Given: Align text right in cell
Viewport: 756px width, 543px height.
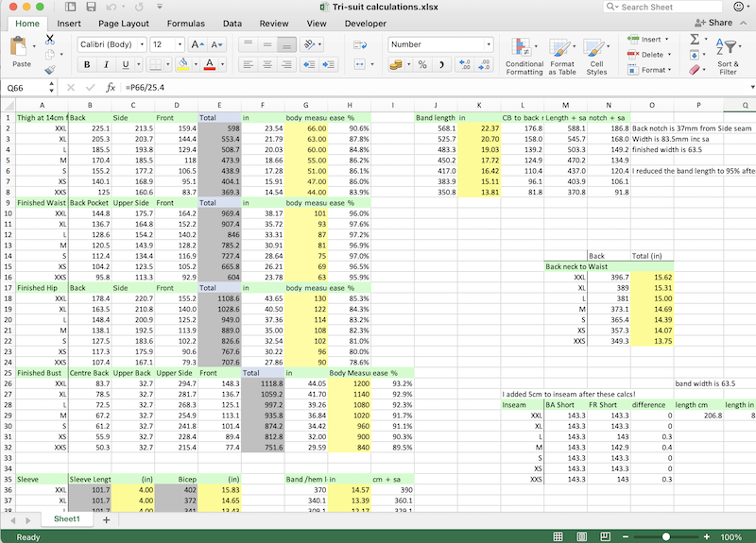Looking at the screenshot, I should pyautogui.click(x=286, y=64).
